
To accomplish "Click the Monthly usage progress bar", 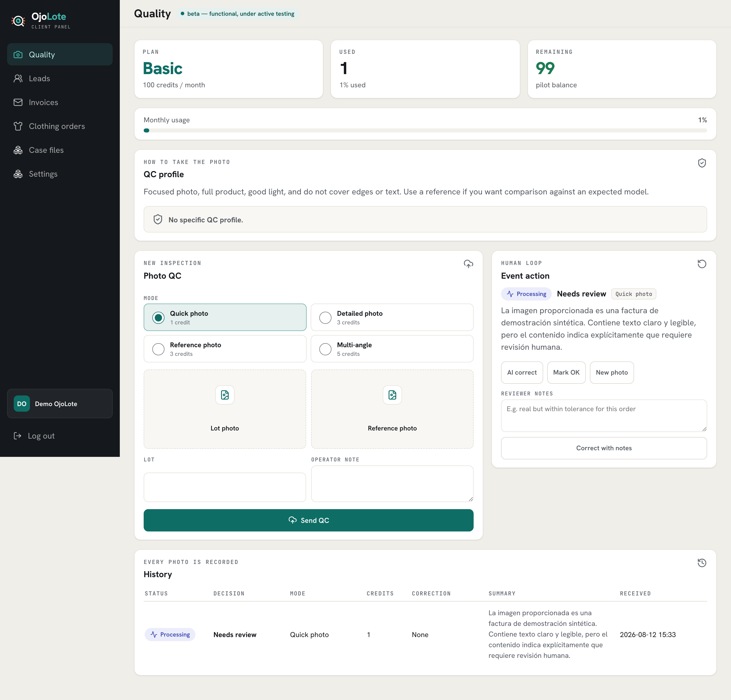I will [x=425, y=130].
